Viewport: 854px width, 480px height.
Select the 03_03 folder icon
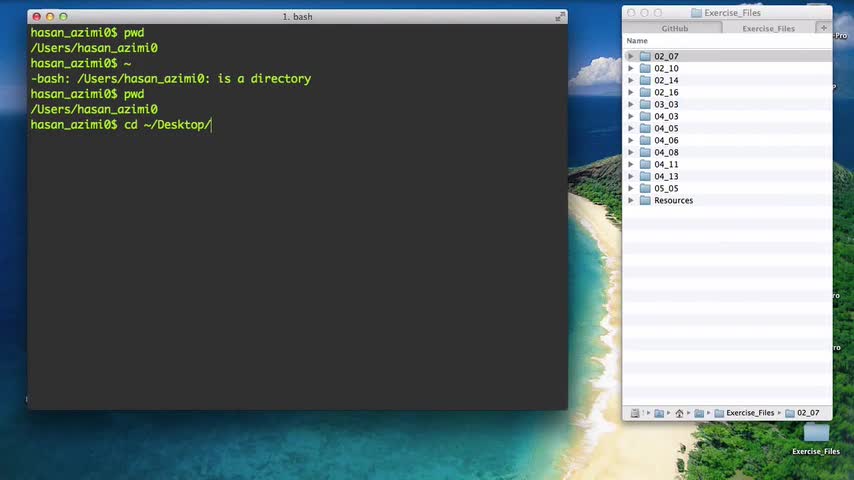[645, 104]
